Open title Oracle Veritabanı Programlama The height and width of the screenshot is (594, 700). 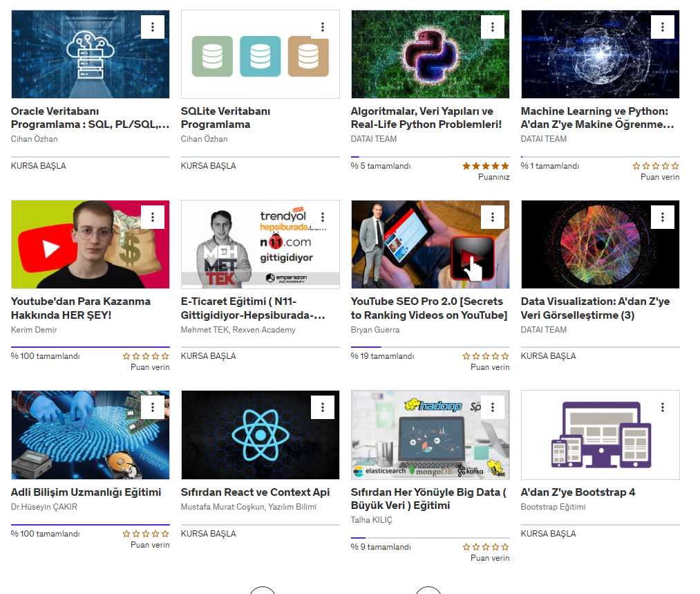(91, 118)
